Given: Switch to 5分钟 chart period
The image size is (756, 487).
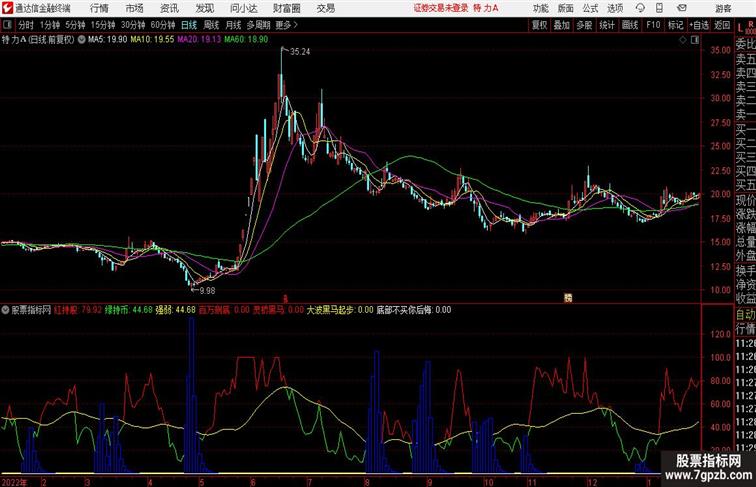Looking at the screenshot, I should (75, 25).
